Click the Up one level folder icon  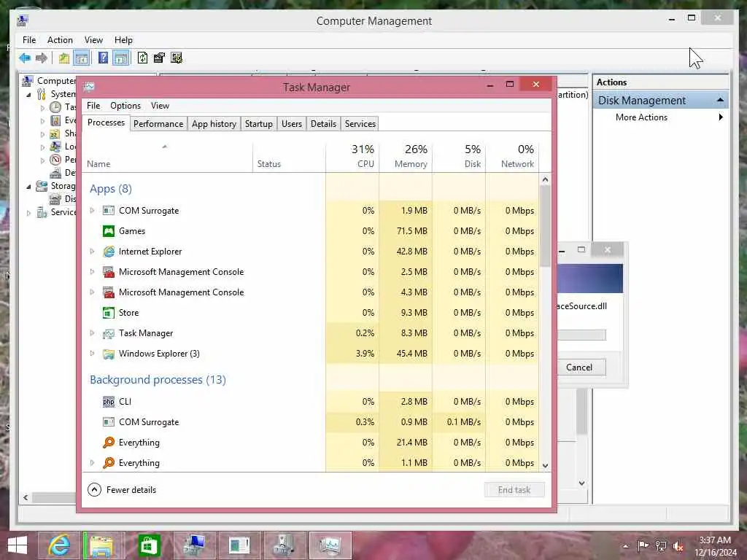[64, 58]
